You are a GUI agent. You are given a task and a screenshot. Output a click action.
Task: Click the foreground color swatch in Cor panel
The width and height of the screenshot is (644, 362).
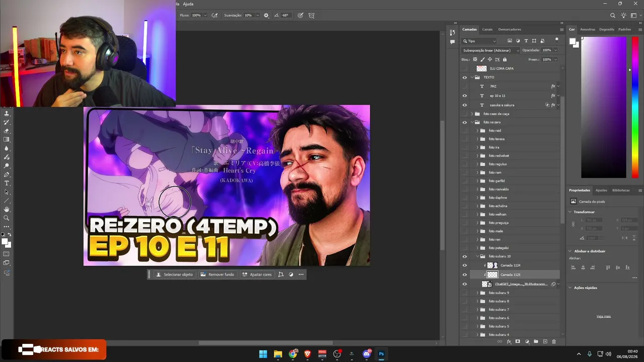573,41
